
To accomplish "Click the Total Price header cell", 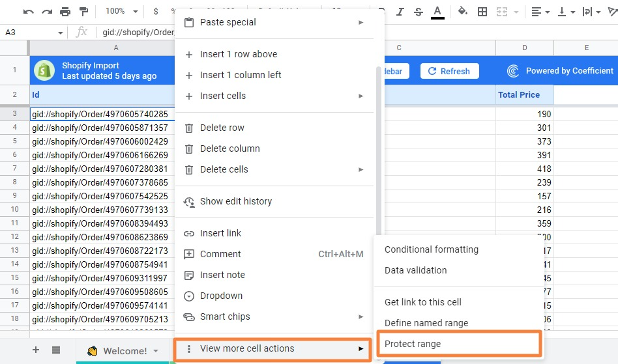I will click(x=525, y=95).
